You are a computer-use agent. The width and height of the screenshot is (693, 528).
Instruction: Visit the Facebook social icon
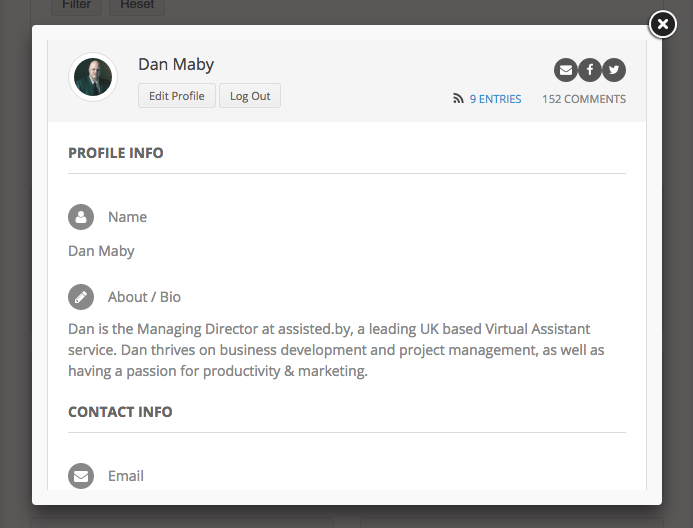coord(590,70)
